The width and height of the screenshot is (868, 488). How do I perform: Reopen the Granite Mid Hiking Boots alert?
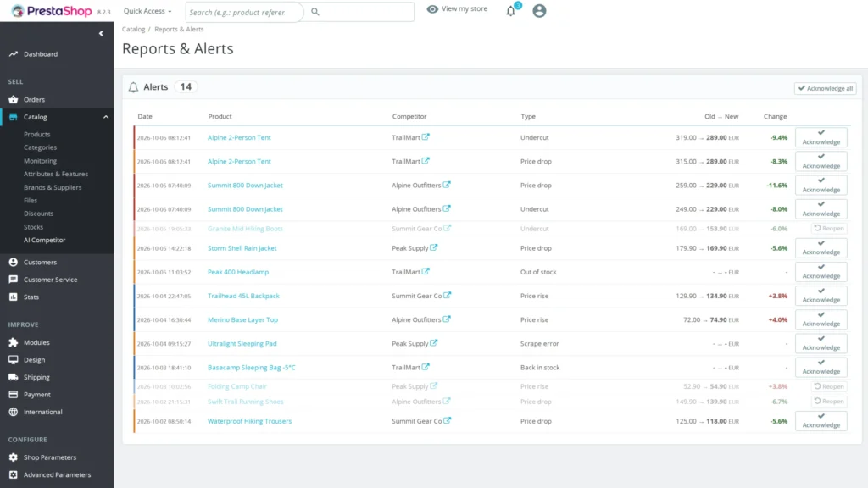click(x=829, y=228)
